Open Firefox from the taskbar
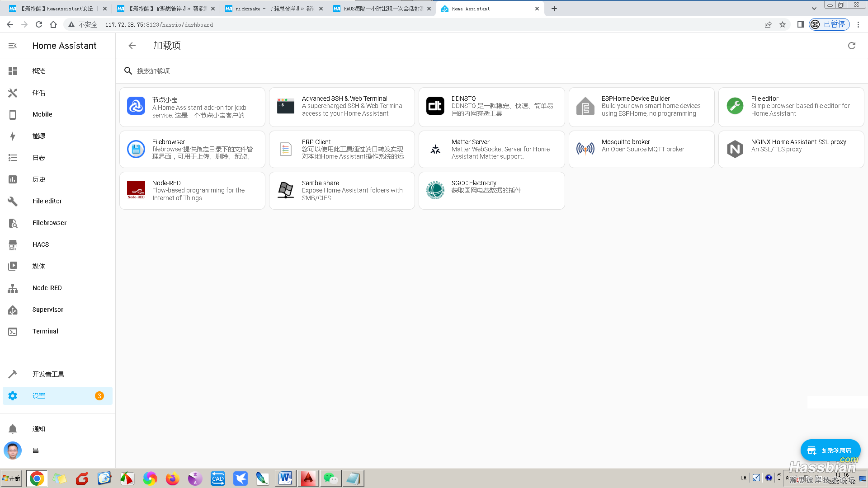 [x=172, y=479]
